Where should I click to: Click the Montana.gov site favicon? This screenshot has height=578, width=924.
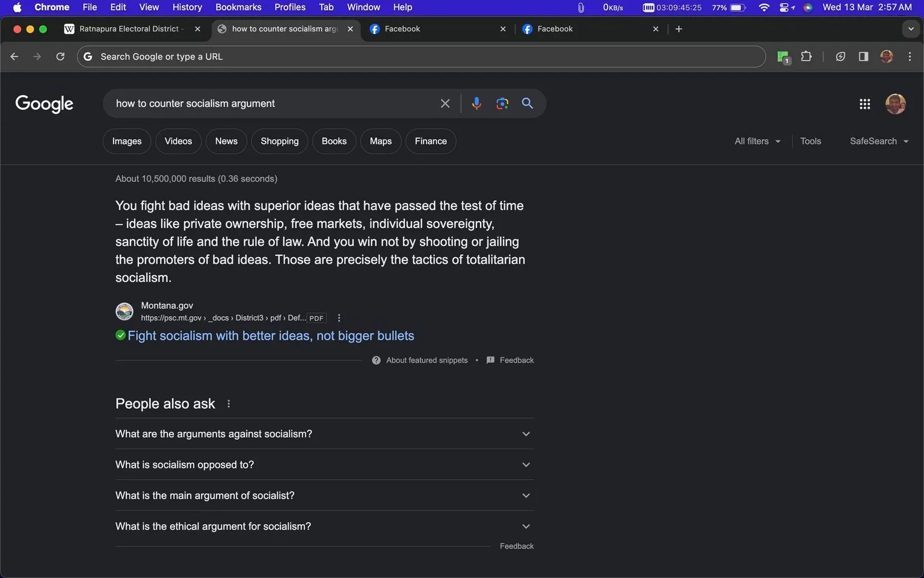125,311
